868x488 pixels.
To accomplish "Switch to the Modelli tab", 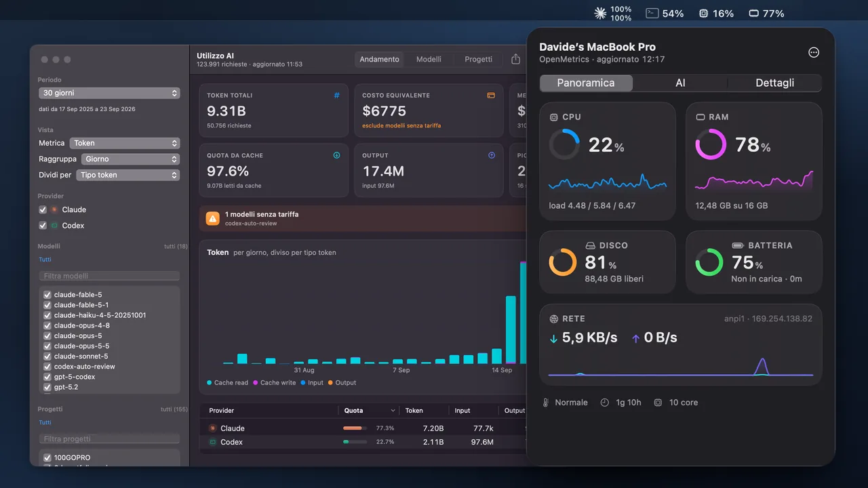I will click(429, 60).
